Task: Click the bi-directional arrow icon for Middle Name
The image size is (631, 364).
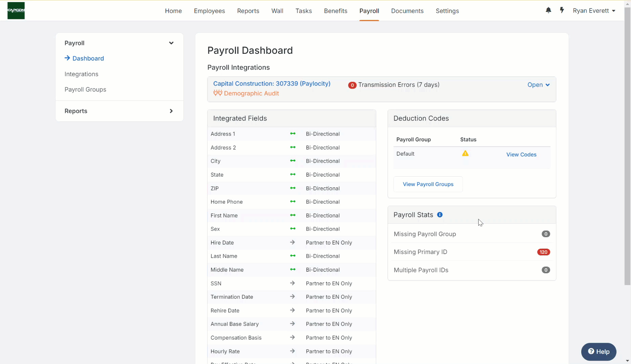Action: (293, 269)
